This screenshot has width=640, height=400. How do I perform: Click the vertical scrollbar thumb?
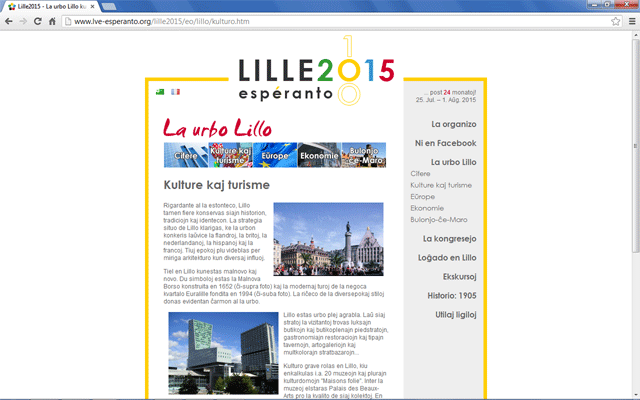(636, 147)
